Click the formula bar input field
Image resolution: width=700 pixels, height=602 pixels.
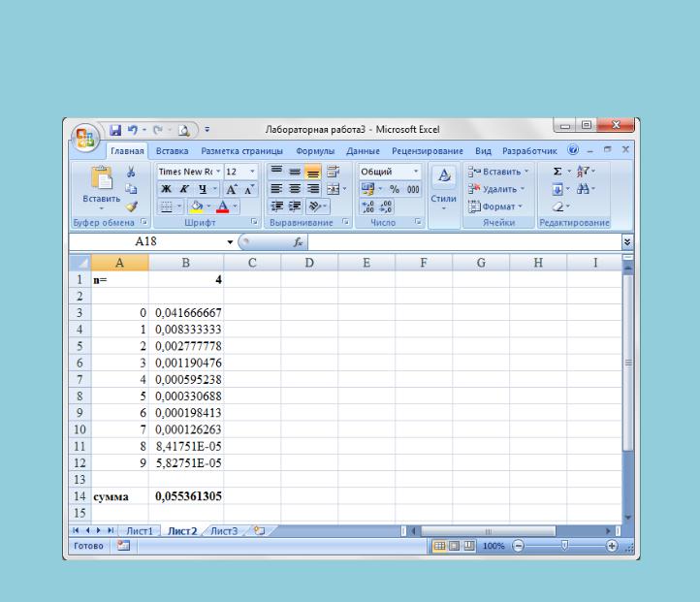coord(464,242)
